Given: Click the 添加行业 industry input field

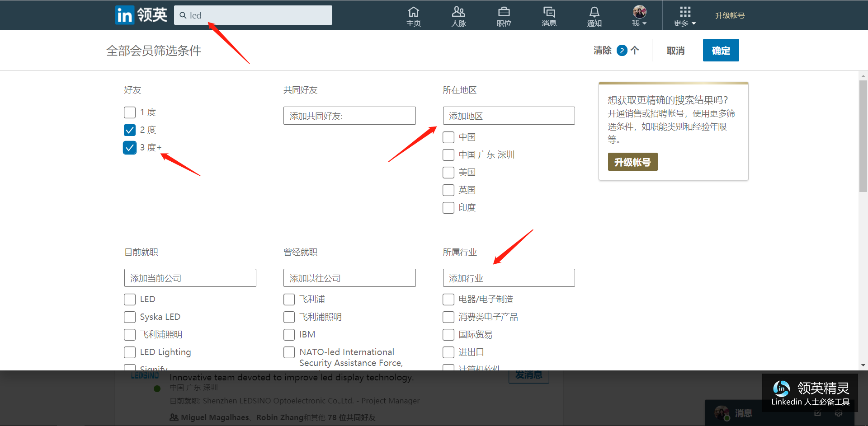Looking at the screenshot, I should coord(509,278).
